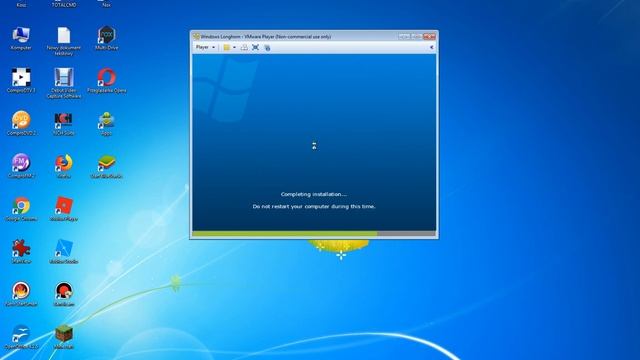Minimize the VMware Player window

point(404,36)
